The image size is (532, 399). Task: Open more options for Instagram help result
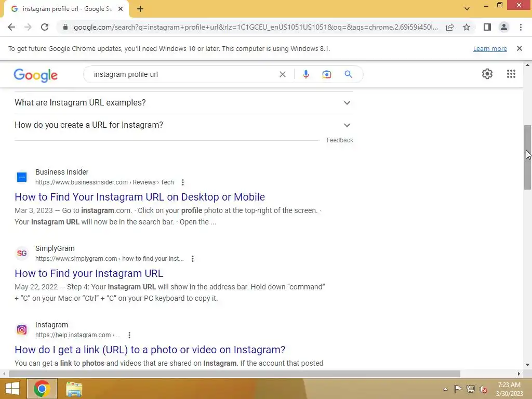[129, 335]
